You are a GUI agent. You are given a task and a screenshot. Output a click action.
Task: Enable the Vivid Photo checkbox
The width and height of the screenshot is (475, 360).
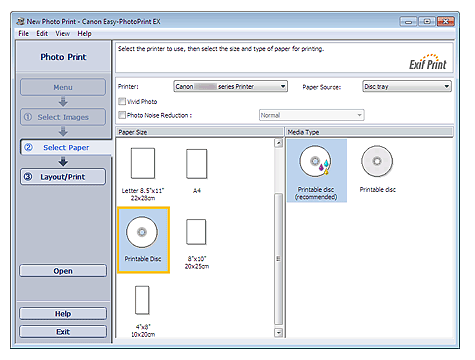pos(122,101)
